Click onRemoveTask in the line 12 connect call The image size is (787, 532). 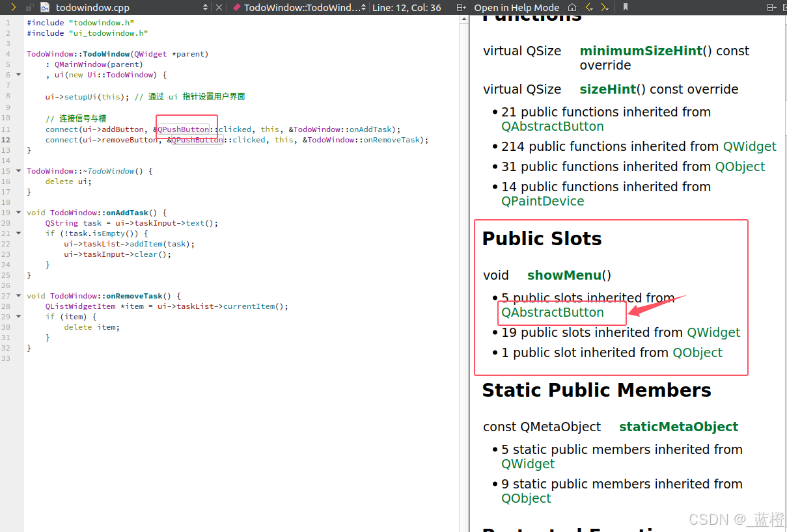391,140
